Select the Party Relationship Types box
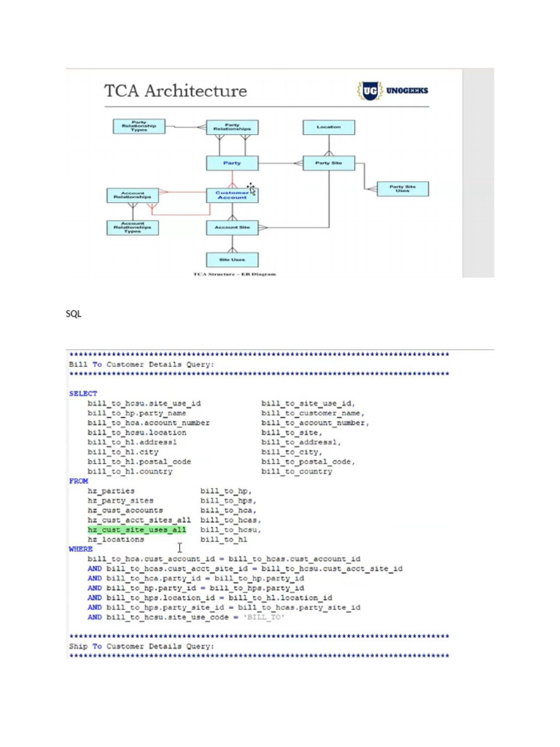Viewport: 560px width, 747px height. [x=139, y=126]
